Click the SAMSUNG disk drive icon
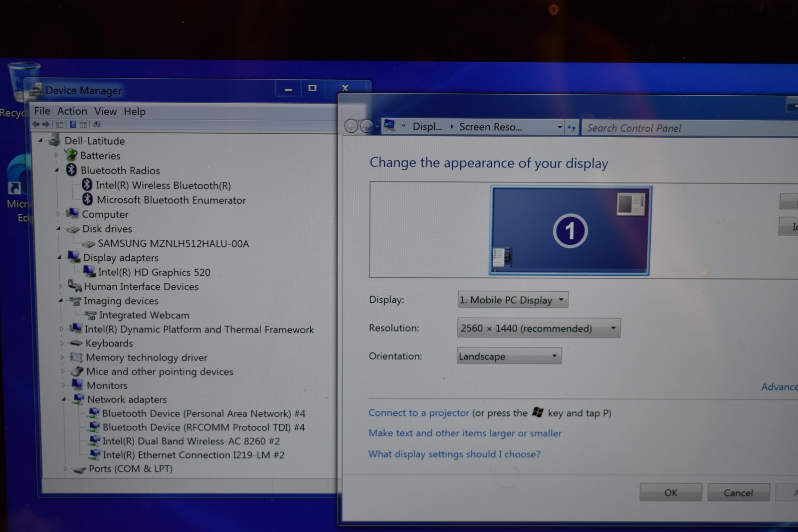This screenshot has width=798, height=532. pyautogui.click(x=88, y=244)
